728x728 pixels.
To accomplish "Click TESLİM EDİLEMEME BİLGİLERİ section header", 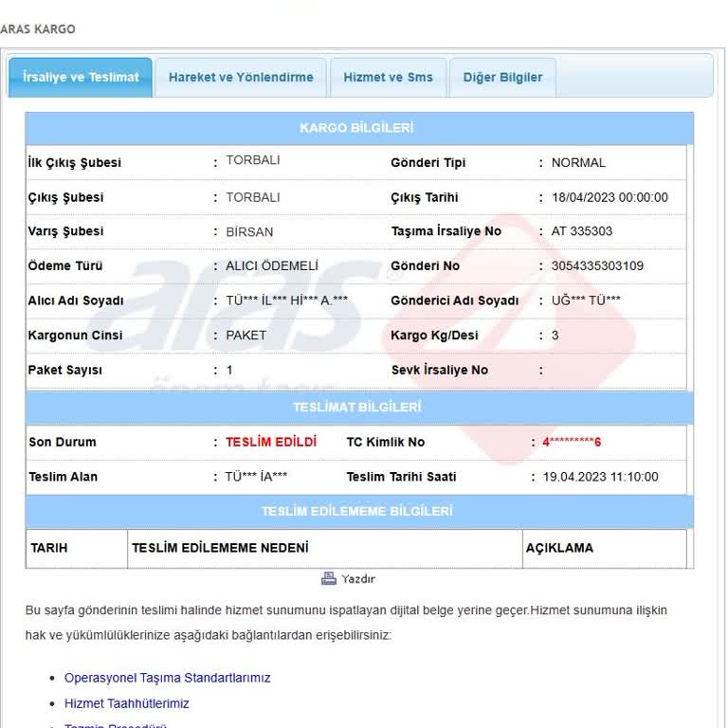I will (359, 511).
